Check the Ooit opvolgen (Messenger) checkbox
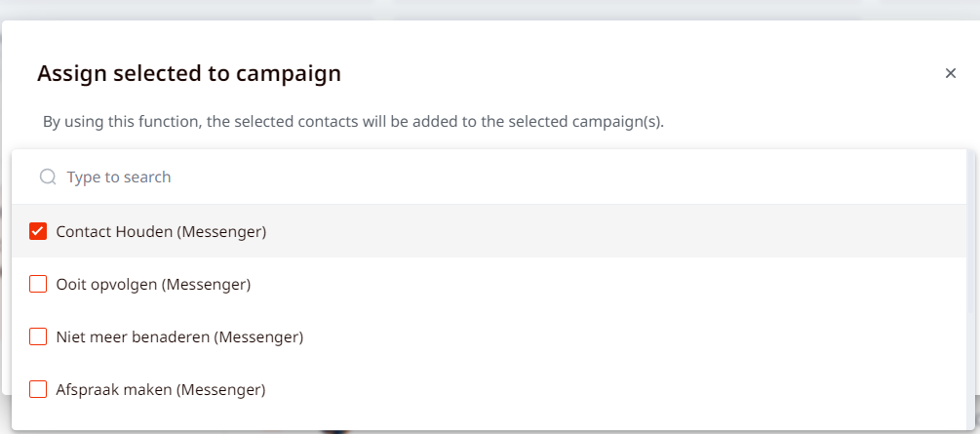Image resolution: width=980 pixels, height=434 pixels. [x=38, y=285]
